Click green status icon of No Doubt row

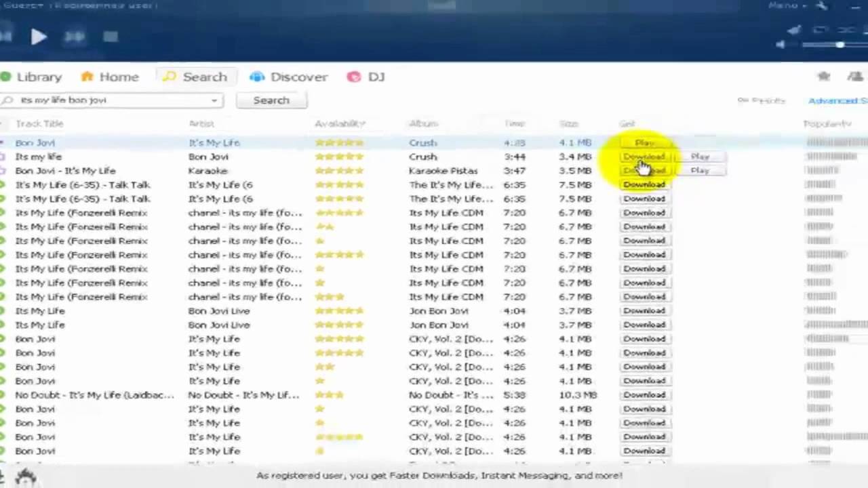[4, 395]
